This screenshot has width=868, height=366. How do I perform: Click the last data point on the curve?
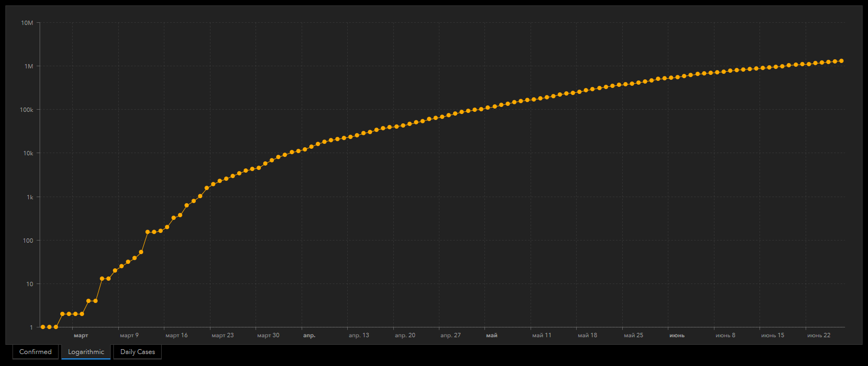[841, 61]
